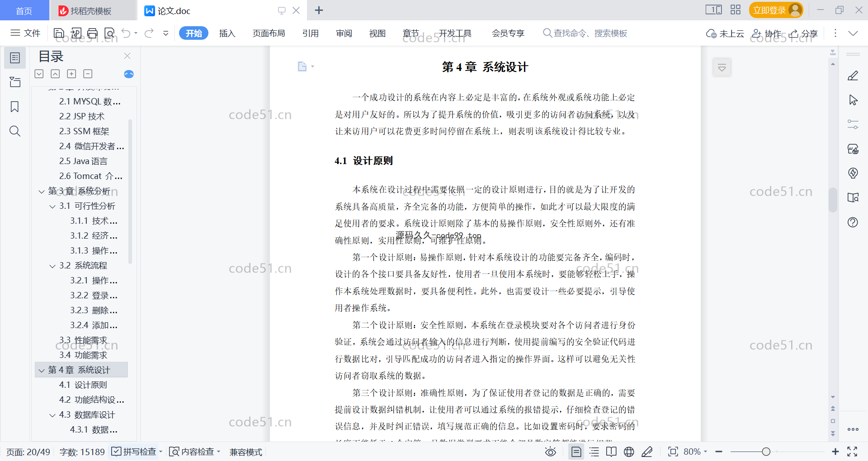Open the 引用 ribbon tab
The width and height of the screenshot is (868, 461).
coord(311,33)
